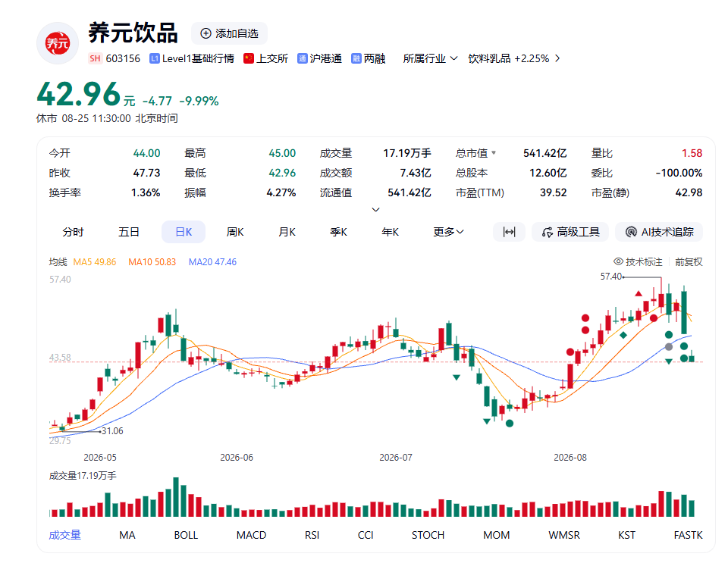Viewport: 728px width, 563px height.
Task: Switch to 年K chart tab
Action: 390,232
